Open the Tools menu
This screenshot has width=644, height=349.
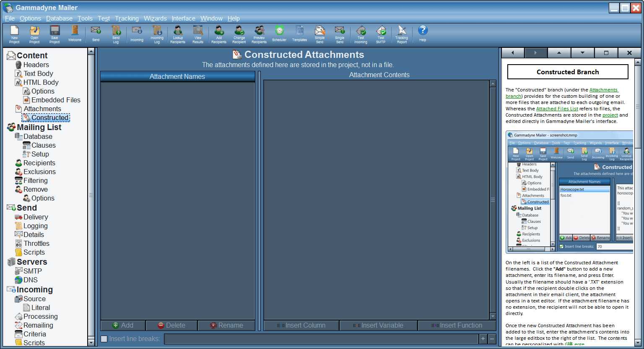(85, 18)
